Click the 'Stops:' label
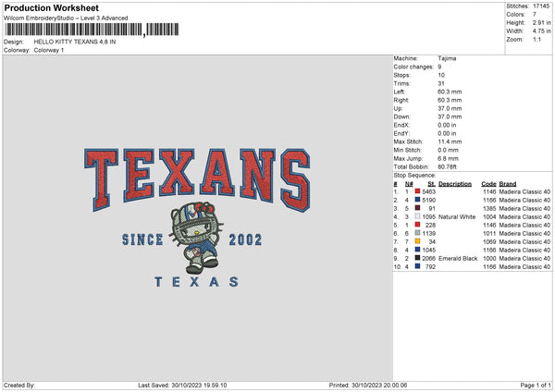 402,75
